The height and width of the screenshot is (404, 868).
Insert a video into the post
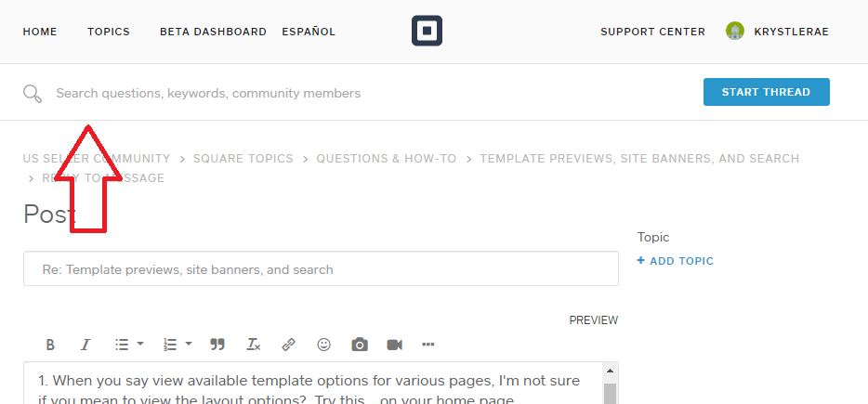[x=394, y=345]
